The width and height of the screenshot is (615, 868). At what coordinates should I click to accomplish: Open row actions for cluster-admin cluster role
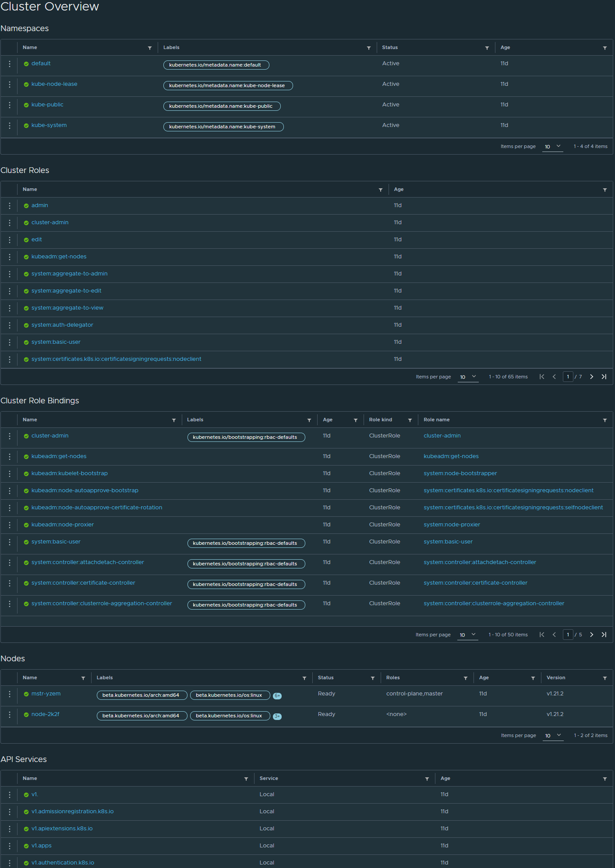coord(10,223)
